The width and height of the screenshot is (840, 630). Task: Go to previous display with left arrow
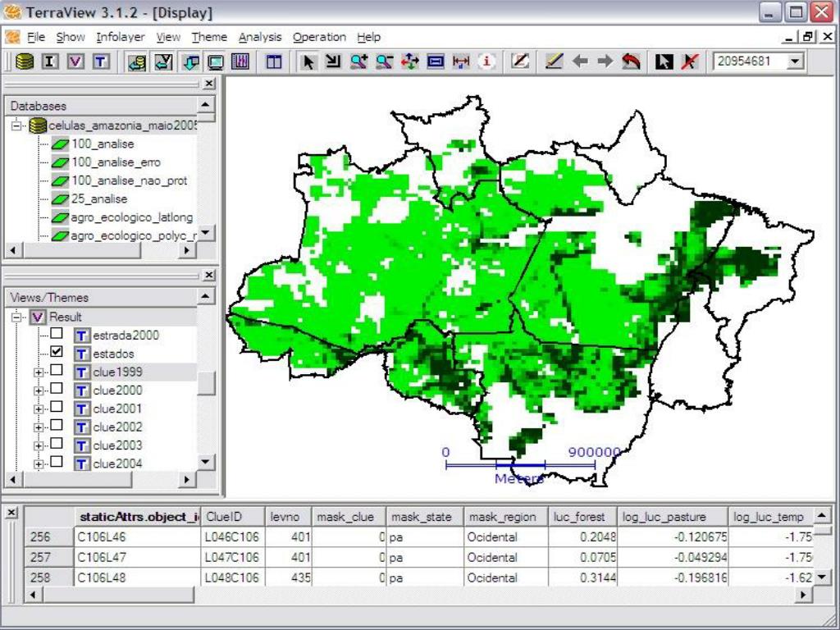pyautogui.click(x=580, y=62)
